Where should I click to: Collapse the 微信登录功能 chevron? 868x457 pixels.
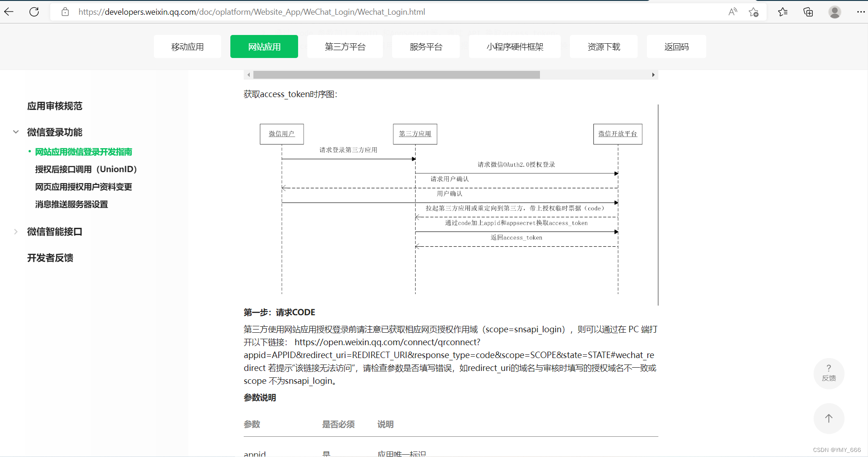[16, 132]
